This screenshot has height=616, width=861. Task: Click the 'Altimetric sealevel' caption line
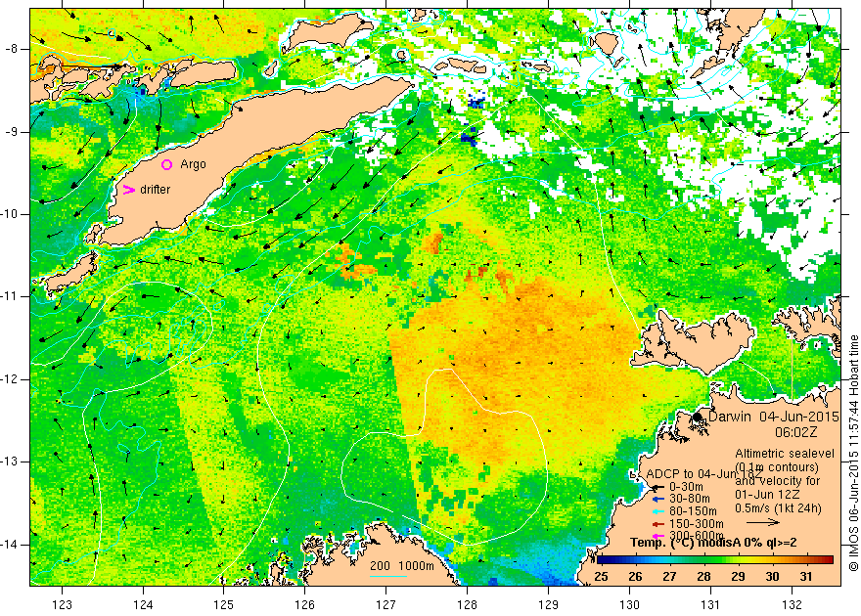785,454
